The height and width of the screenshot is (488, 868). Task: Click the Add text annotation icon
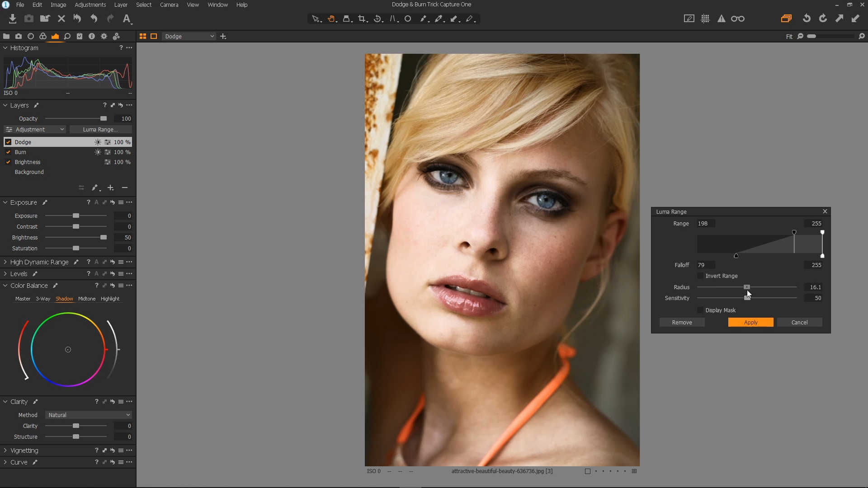[x=127, y=19]
